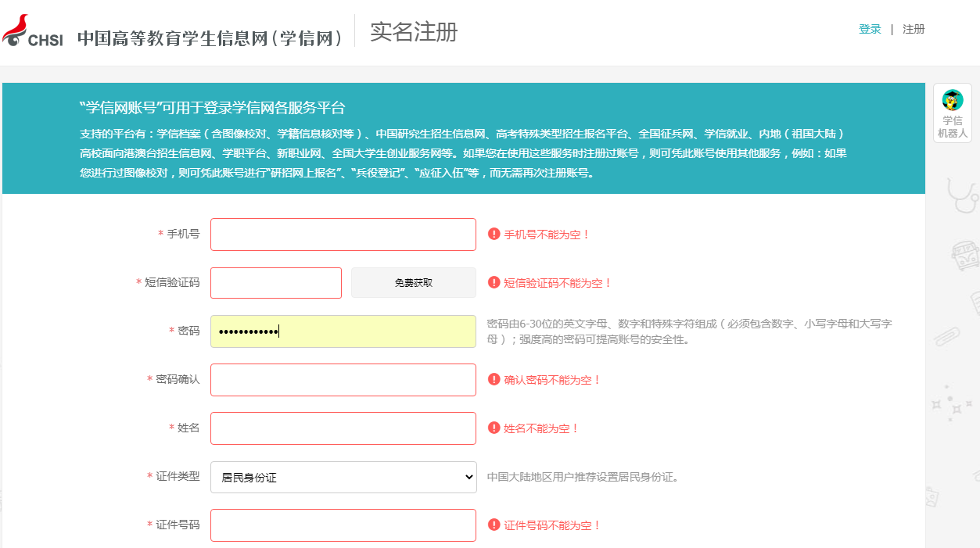
Task: Focus the 短信验证码 input field
Action: (276, 283)
